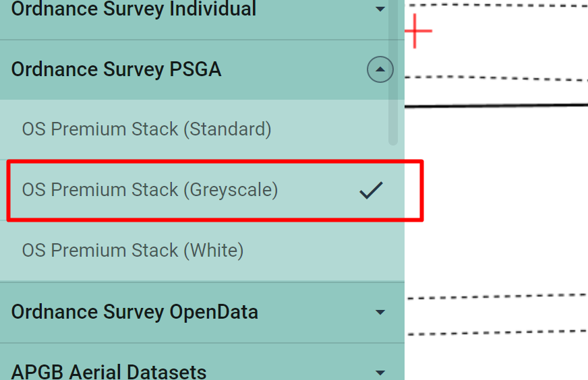Expand APGB Aerial Datasets arrow
Image resolution: width=588 pixels, height=380 pixels.
click(380, 372)
